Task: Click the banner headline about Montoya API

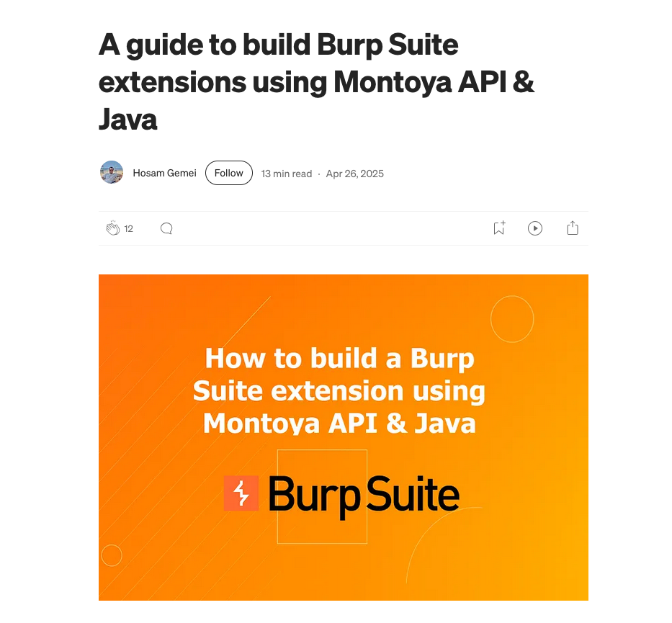Action: [x=340, y=390]
